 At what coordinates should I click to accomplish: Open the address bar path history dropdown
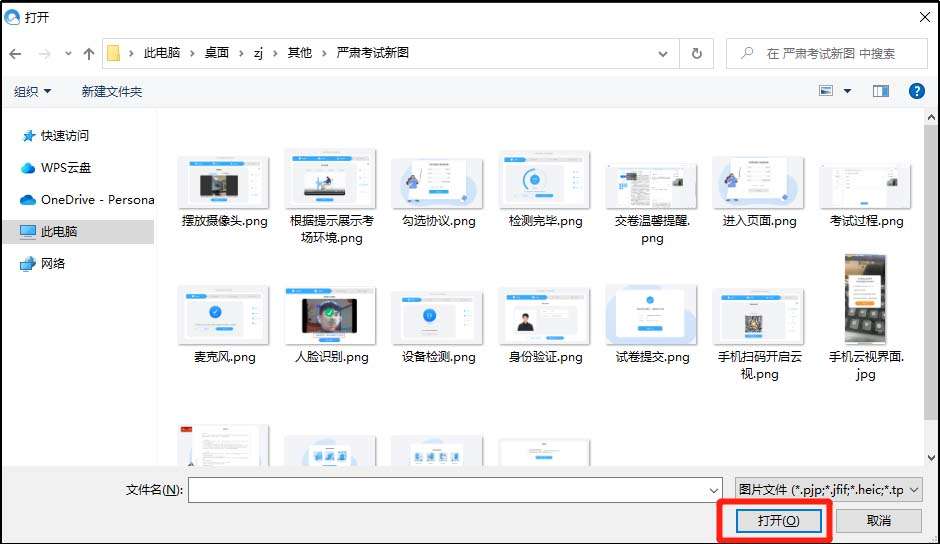pos(663,54)
